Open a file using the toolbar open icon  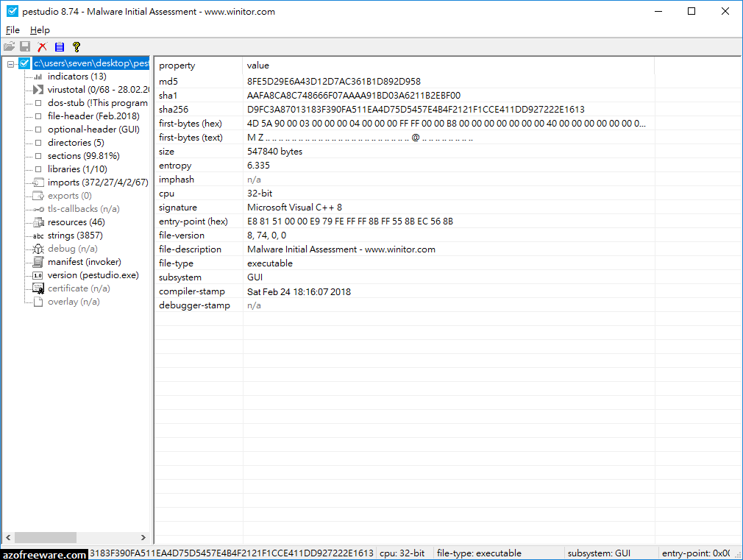(x=10, y=46)
